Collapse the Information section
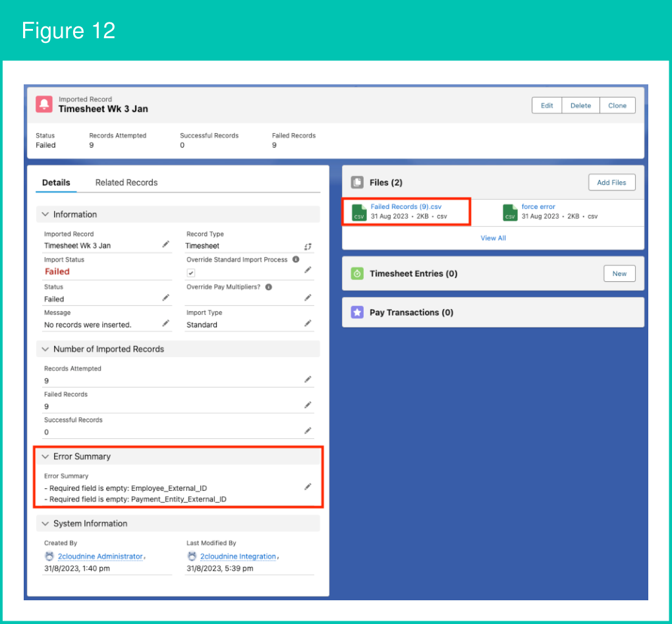 click(x=45, y=214)
